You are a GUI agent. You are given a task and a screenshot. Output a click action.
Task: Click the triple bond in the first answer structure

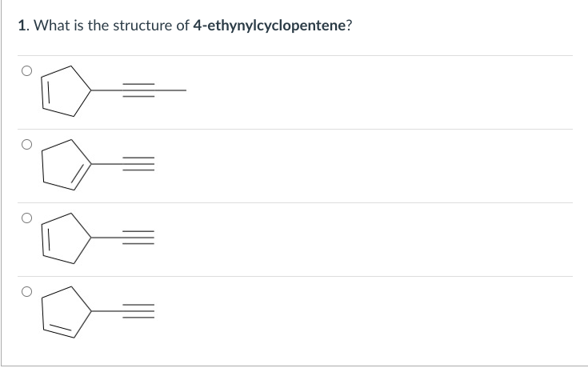pyautogui.click(x=138, y=90)
